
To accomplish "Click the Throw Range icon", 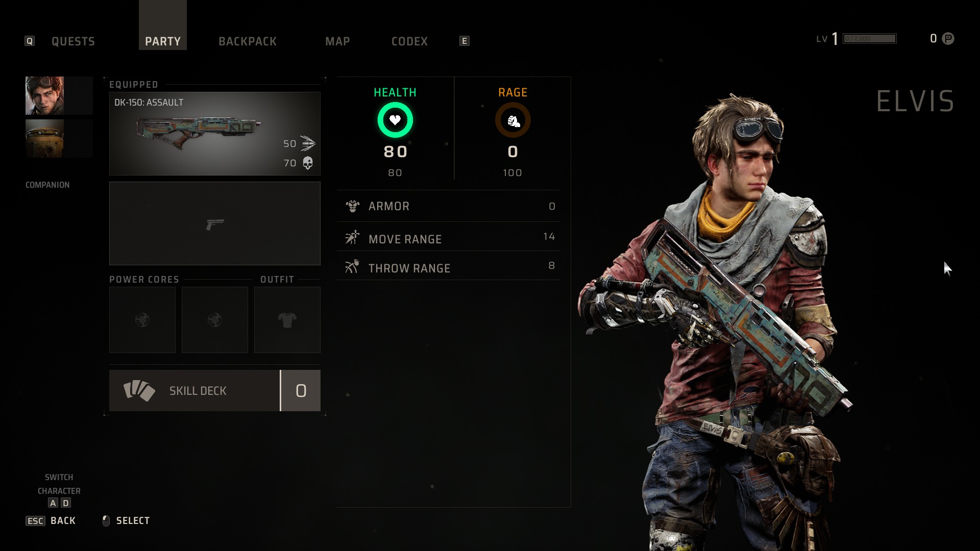I will point(352,266).
